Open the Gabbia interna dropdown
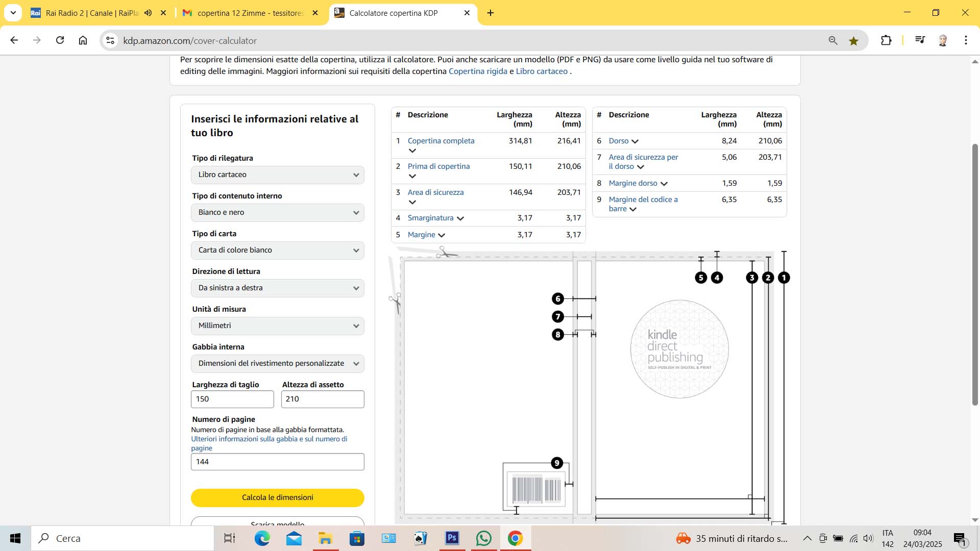 coord(278,364)
